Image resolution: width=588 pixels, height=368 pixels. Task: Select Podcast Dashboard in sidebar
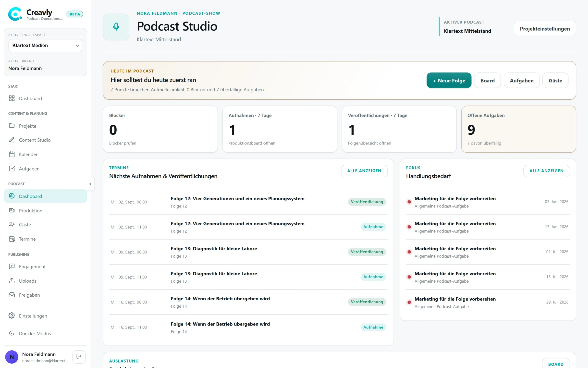[x=45, y=196]
